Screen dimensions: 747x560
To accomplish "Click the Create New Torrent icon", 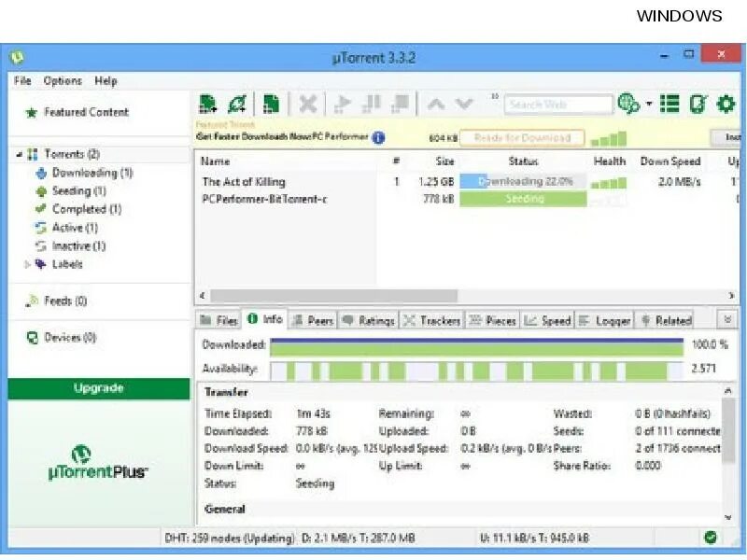I will [x=271, y=104].
